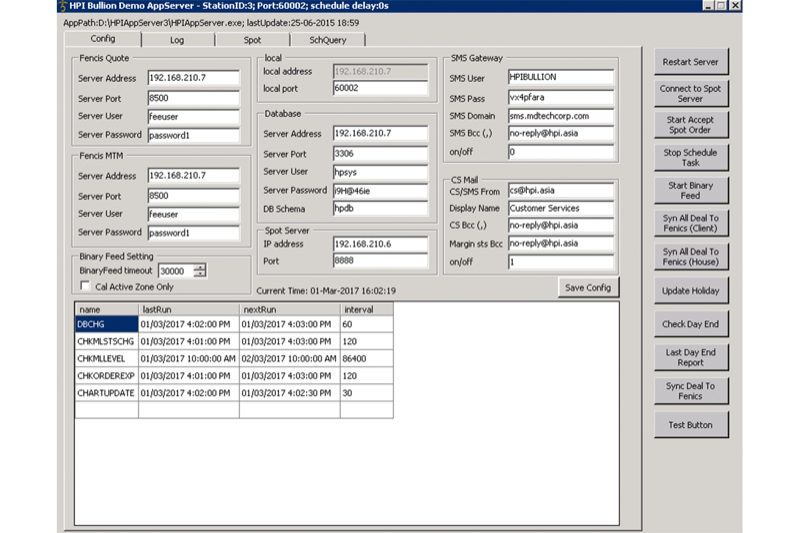Viewport: 800px width, 533px height.
Task: Focus Fencis MTM Server Password field
Action: (x=193, y=233)
